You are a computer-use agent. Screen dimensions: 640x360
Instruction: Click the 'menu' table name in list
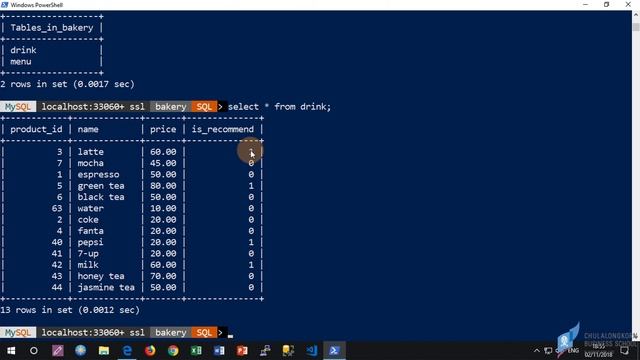(21, 62)
